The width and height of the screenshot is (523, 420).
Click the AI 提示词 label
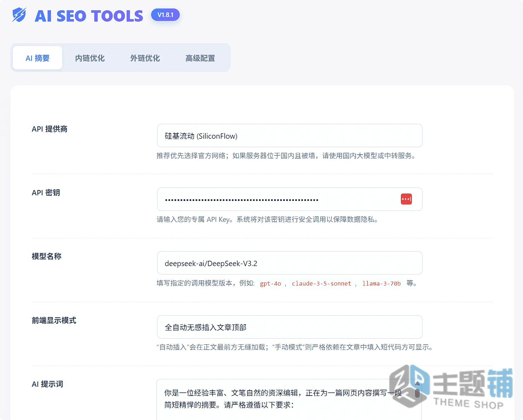point(47,384)
